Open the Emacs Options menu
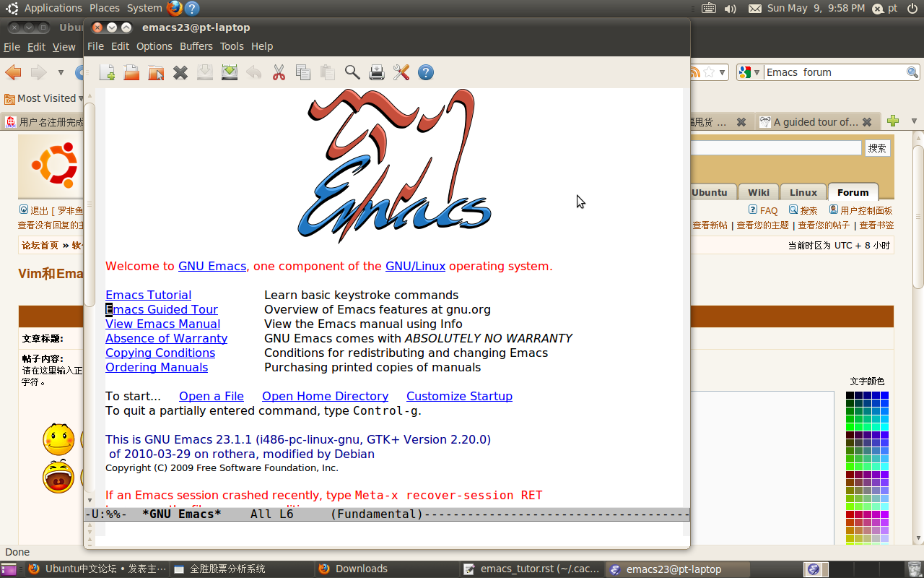This screenshot has width=924, height=578. pyautogui.click(x=154, y=46)
